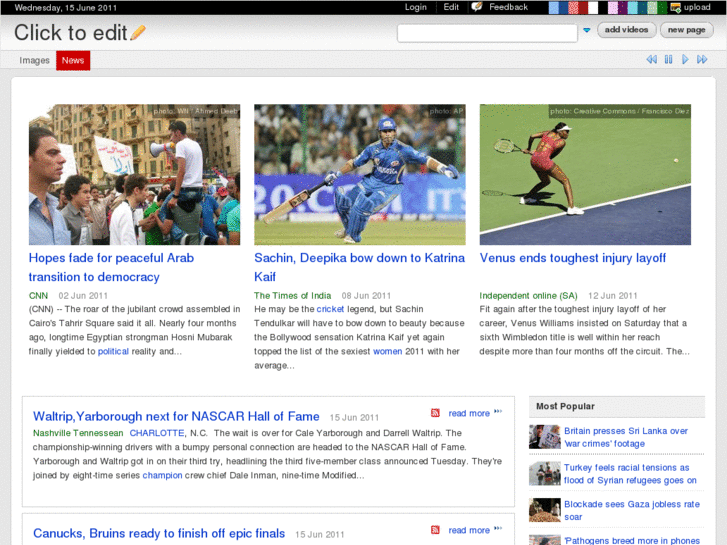This screenshot has width=727, height=545.
Task: Pause the news slideshow
Action: 668,59
